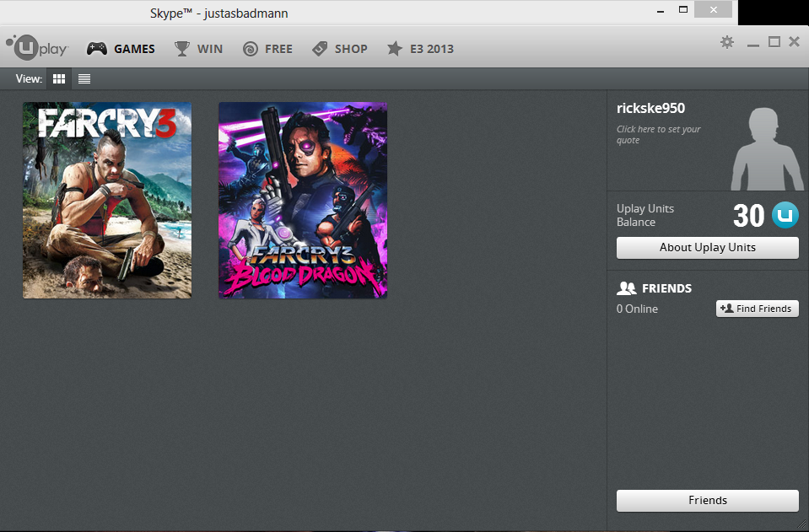Click the Find Friends button
This screenshot has height=532, width=809.
pyautogui.click(x=757, y=309)
